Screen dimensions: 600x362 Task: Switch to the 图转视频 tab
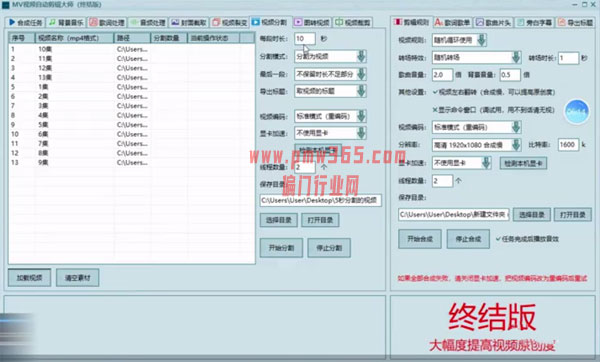pos(312,23)
